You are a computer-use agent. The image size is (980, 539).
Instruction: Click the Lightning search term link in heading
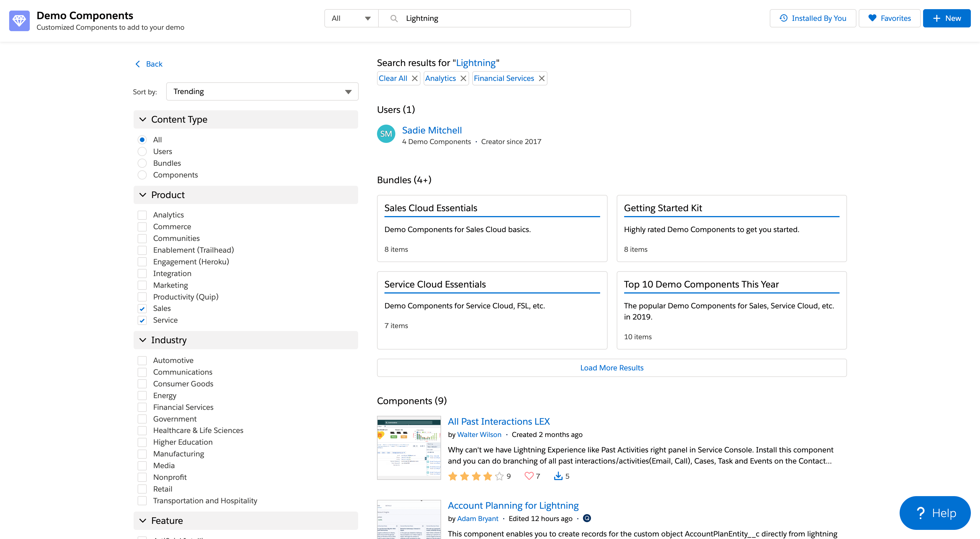pyautogui.click(x=475, y=63)
